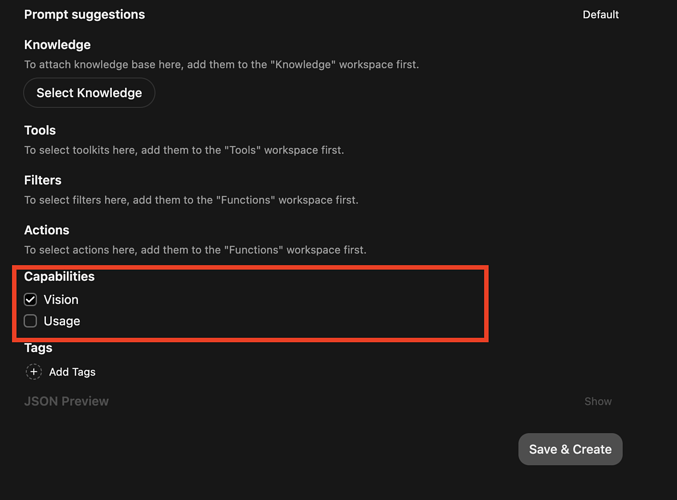Click the Knowledge section heading
677x500 pixels.
pos(57,45)
